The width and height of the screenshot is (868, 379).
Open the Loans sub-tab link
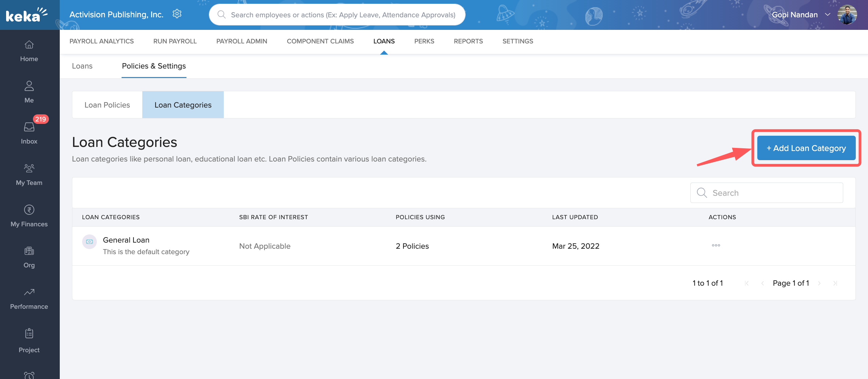(x=82, y=66)
